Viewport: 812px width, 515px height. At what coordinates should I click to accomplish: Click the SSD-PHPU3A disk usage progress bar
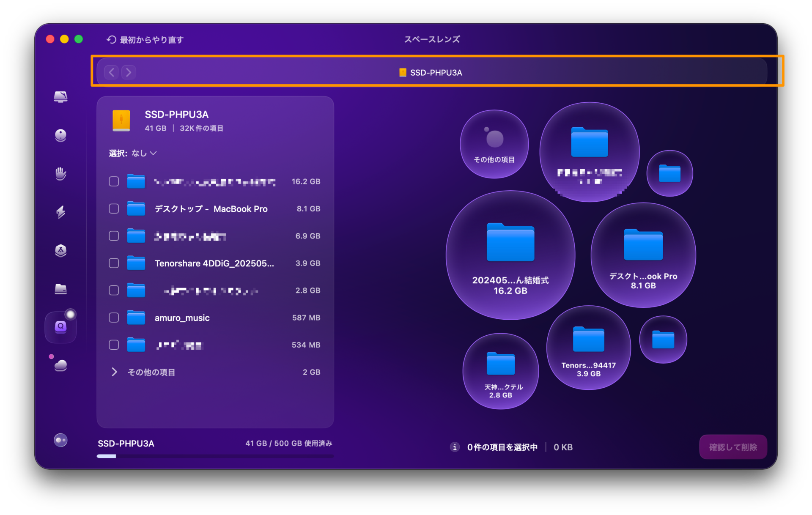215,456
